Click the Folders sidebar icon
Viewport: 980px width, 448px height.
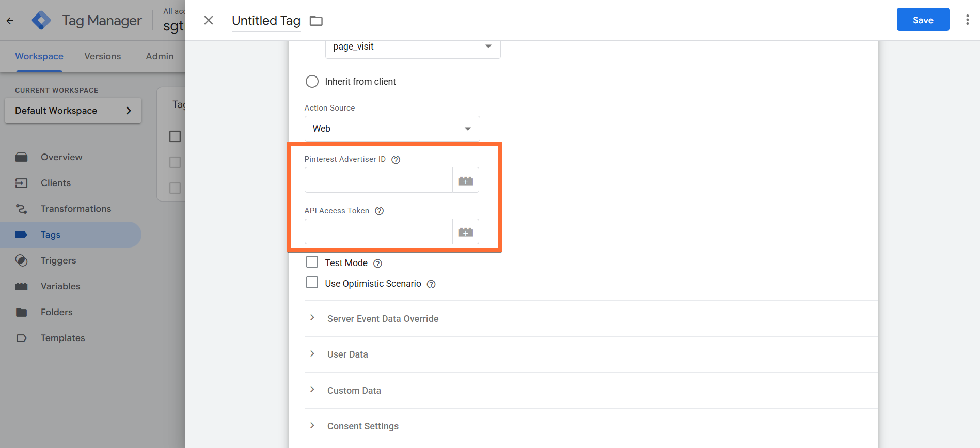(21, 312)
